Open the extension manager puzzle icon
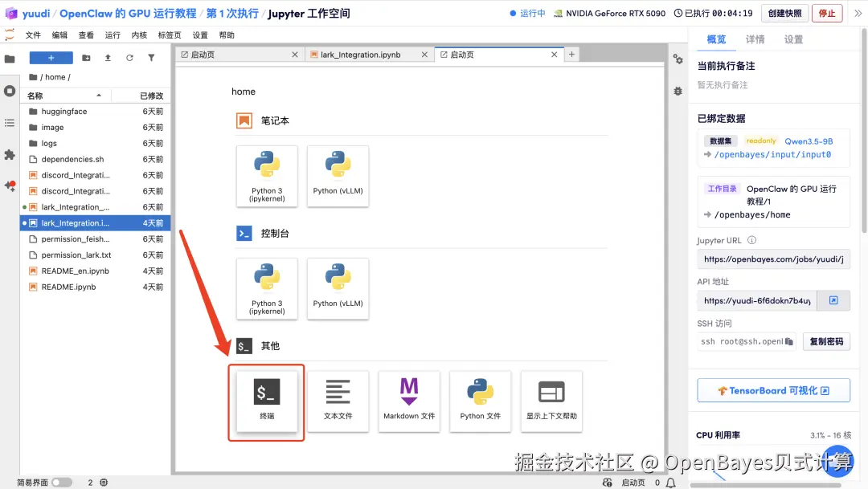 coord(10,155)
